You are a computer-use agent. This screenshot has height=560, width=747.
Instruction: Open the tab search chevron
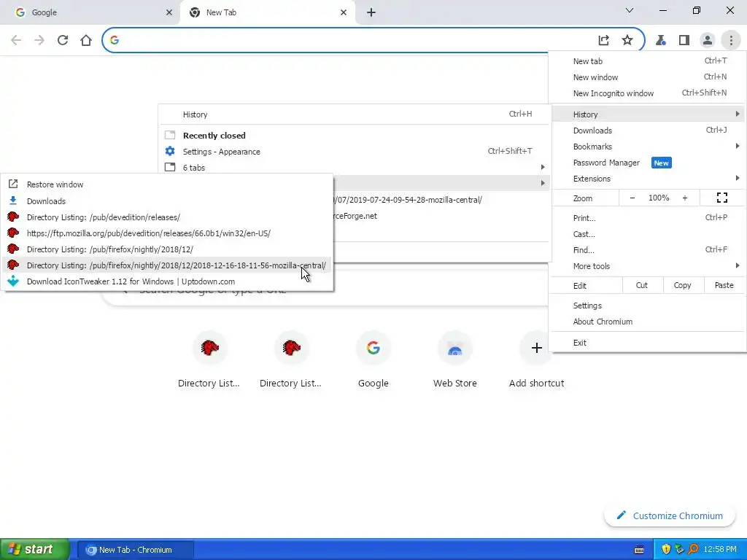tap(630, 10)
